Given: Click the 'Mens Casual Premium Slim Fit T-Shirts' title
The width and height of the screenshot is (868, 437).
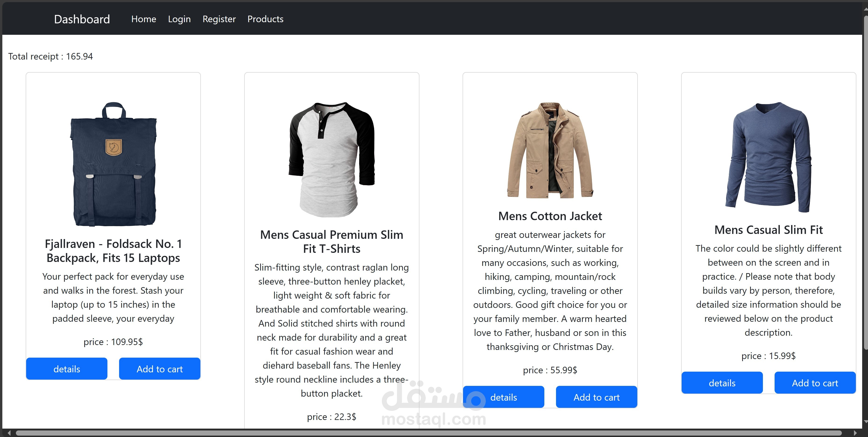Looking at the screenshot, I should click(332, 242).
